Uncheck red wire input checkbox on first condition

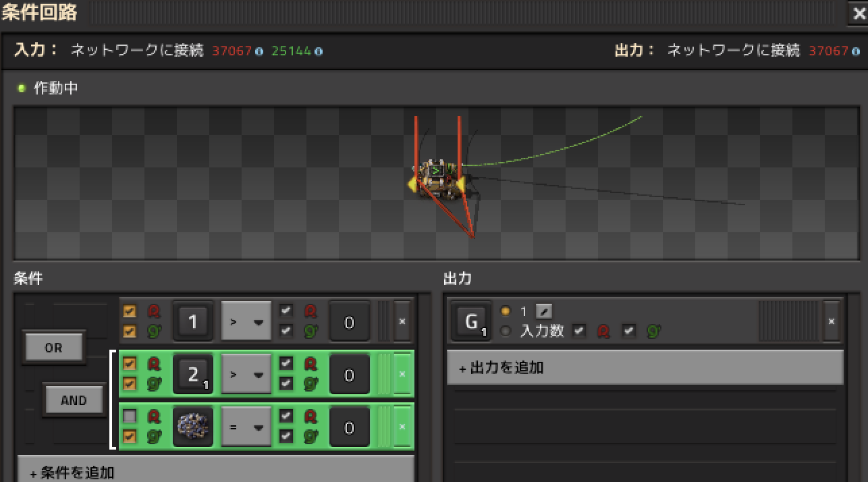130,311
